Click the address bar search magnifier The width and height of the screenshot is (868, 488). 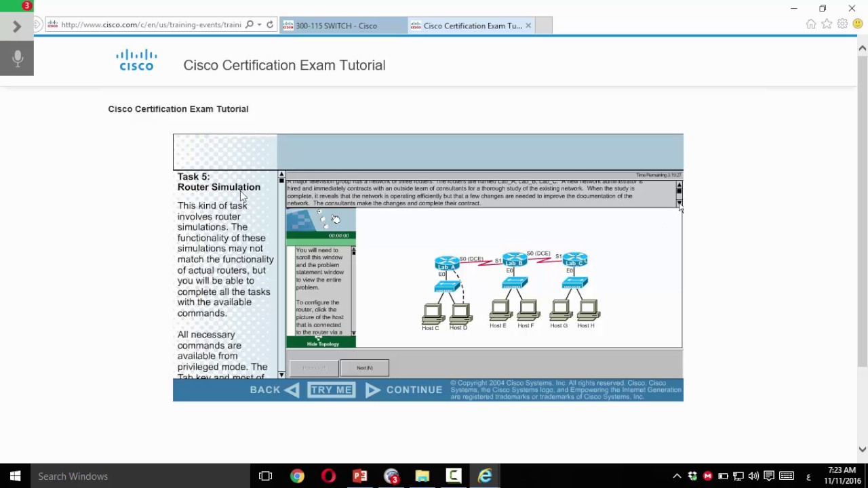(249, 25)
